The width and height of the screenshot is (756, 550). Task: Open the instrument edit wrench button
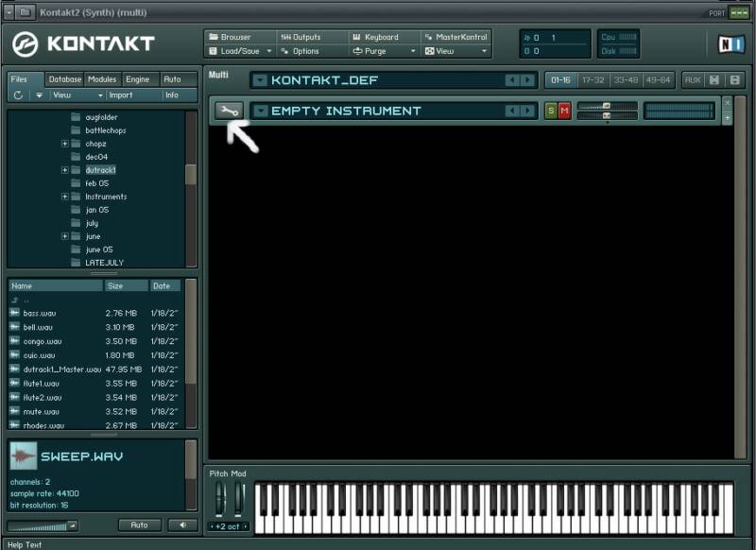pyautogui.click(x=229, y=111)
